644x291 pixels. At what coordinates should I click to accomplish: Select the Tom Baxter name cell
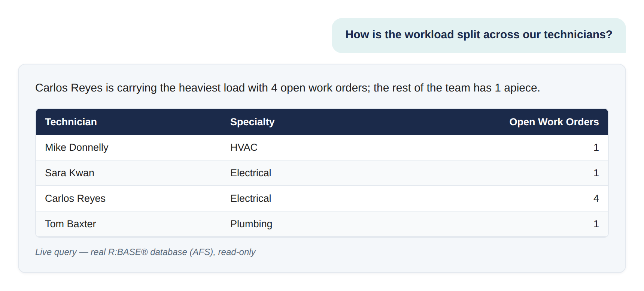tap(70, 224)
